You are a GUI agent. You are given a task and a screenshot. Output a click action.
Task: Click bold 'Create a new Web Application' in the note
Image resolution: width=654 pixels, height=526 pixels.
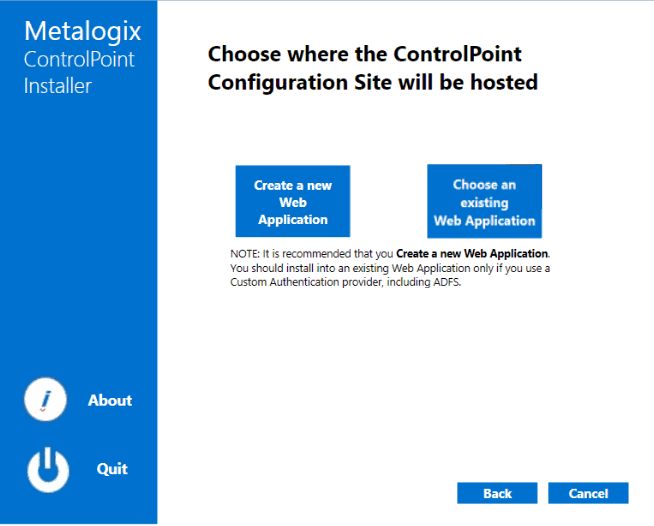pos(472,253)
